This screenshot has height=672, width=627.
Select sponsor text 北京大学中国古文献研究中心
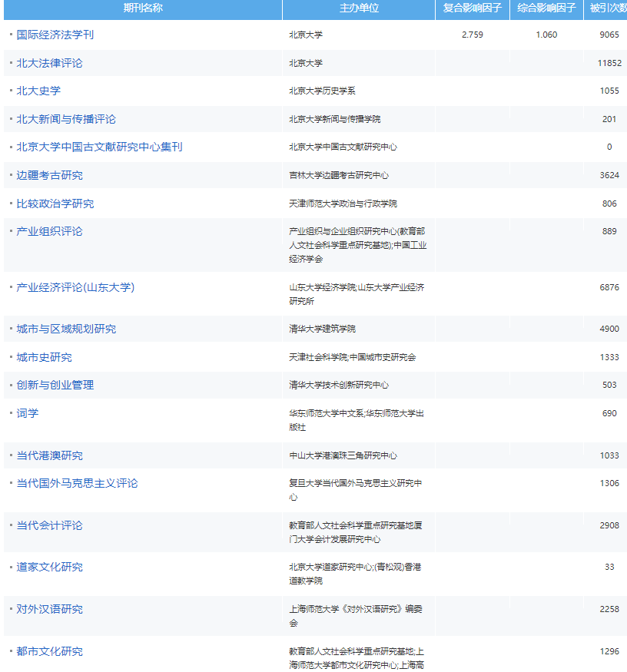point(343,147)
